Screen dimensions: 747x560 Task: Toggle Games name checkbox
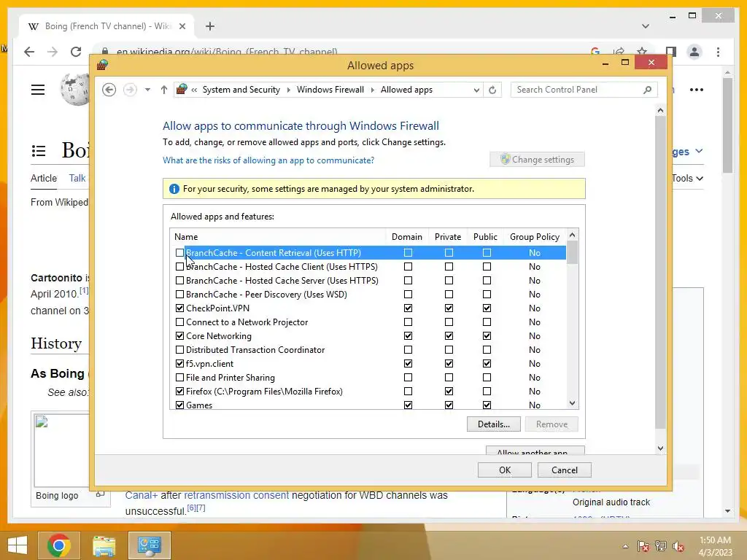(x=179, y=405)
